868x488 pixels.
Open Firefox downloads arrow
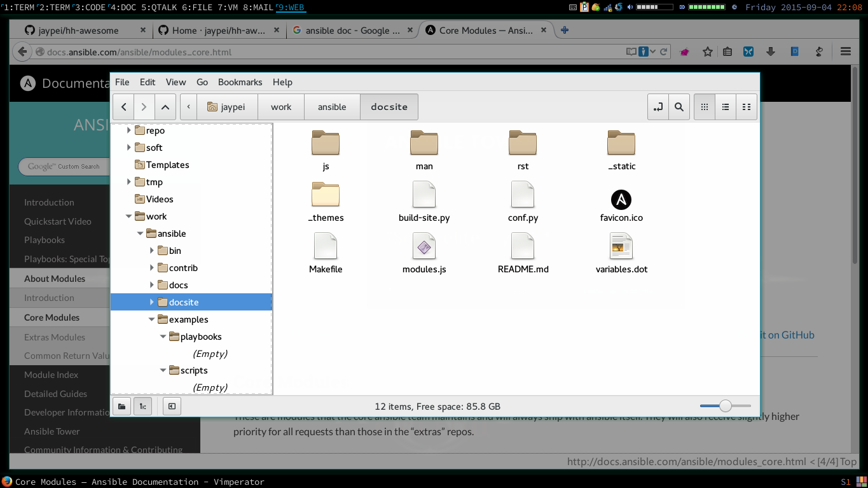click(x=771, y=52)
